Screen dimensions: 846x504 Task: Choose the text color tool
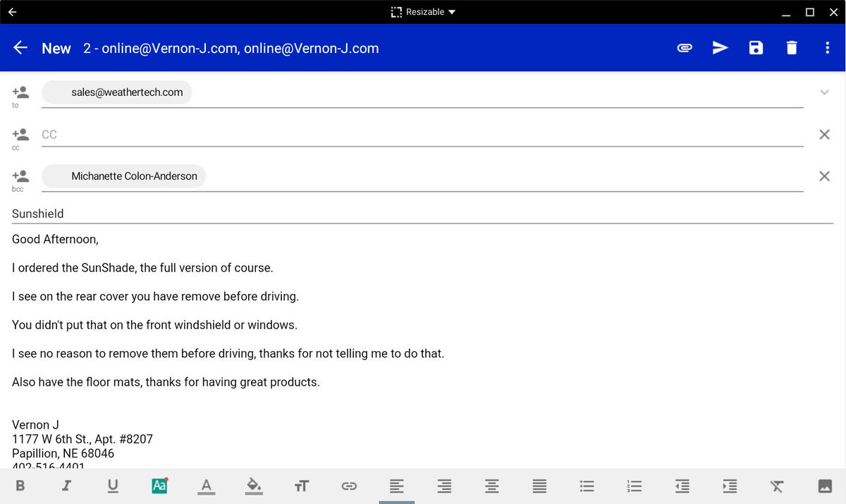[x=207, y=486]
